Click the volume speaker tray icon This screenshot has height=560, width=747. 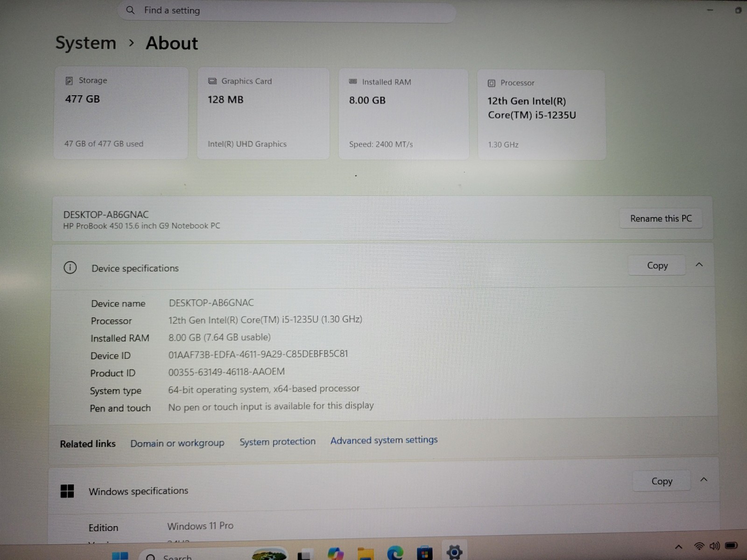(x=714, y=546)
